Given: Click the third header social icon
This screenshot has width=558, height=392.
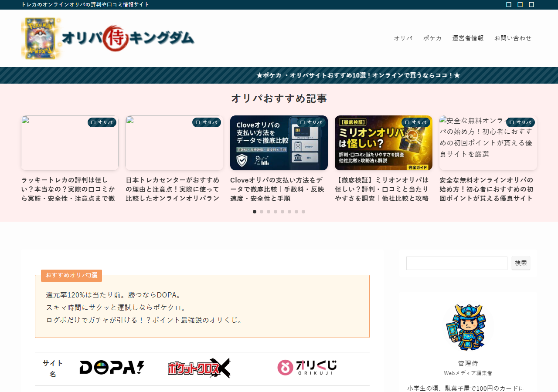Looking at the screenshot, I should 531,5.
